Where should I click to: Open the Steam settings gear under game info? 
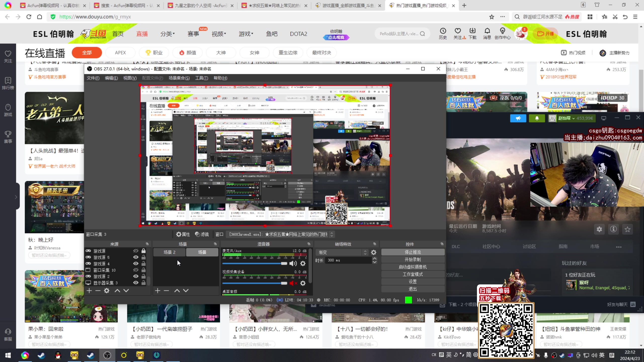[x=599, y=229]
